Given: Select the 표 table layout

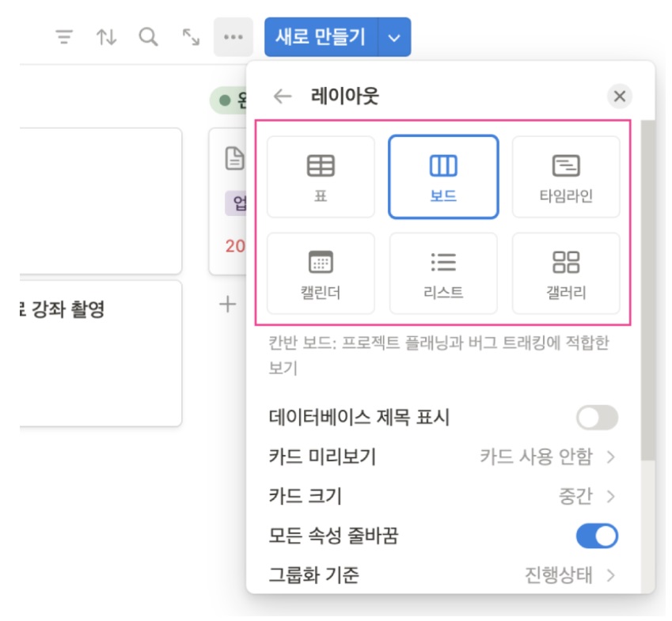Looking at the screenshot, I should [x=321, y=177].
